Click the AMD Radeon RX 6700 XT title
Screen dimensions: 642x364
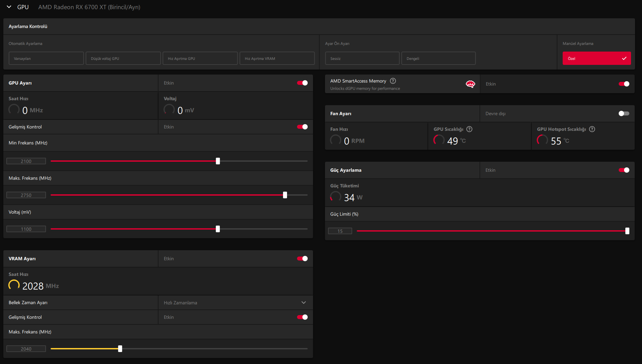point(89,7)
